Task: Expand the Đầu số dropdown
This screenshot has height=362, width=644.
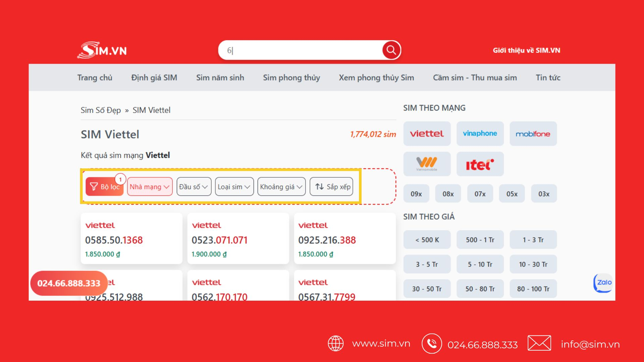Action: pyautogui.click(x=194, y=187)
